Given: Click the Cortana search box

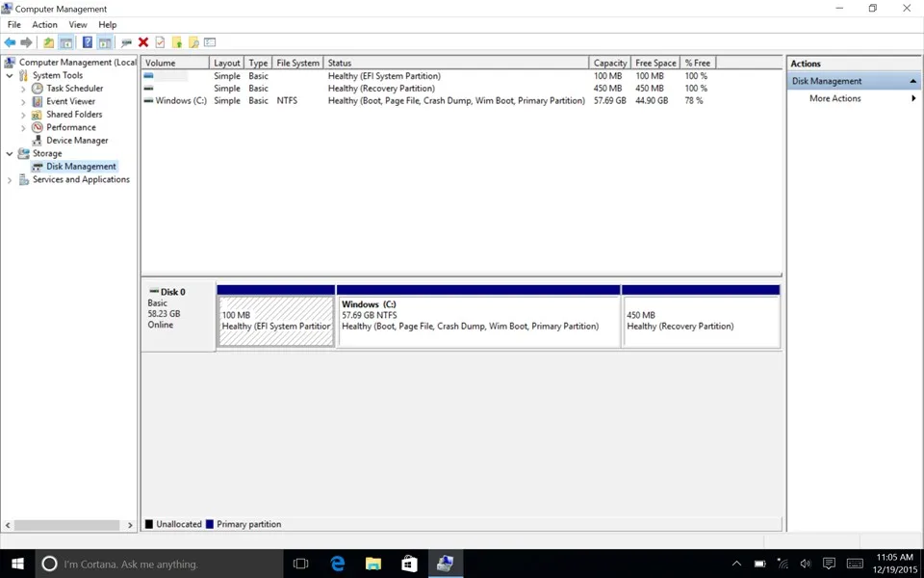Looking at the screenshot, I should [159, 564].
